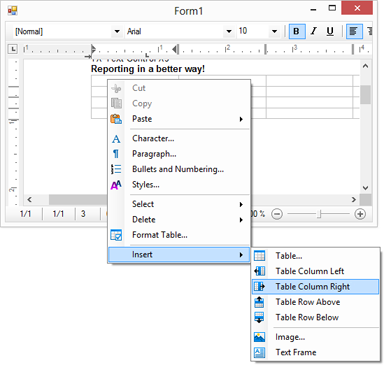The height and width of the screenshot is (365, 384).
Task: Maximize the Form1 window
Action: pos(332,8)
